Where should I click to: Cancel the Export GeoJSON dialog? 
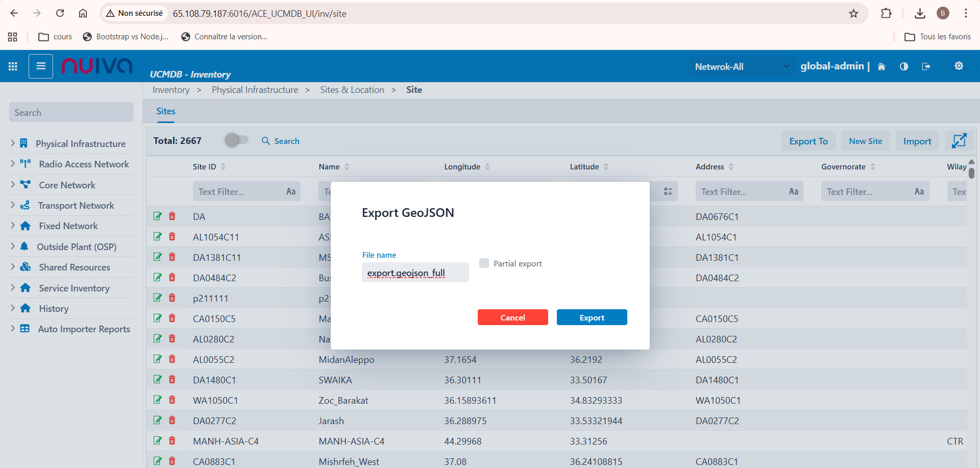click(x=512, y=317)
